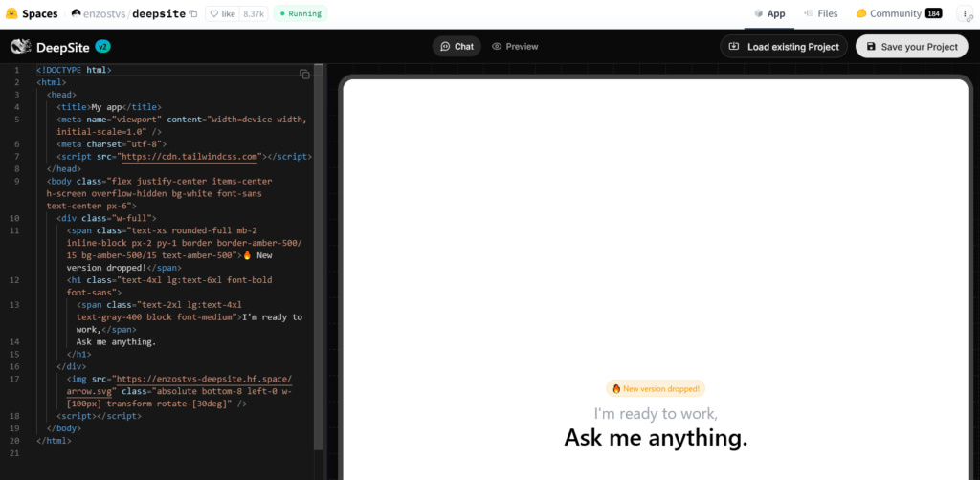This screenshot has height=480, width=980.
Task: Click the Running status badge
Action: [x=300, y=13]
